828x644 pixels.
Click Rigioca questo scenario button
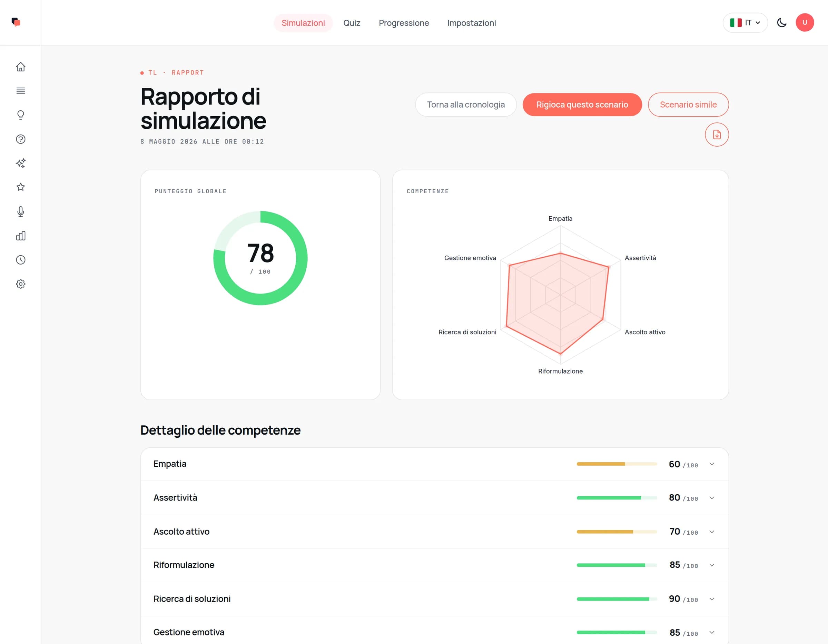(582, 105)
